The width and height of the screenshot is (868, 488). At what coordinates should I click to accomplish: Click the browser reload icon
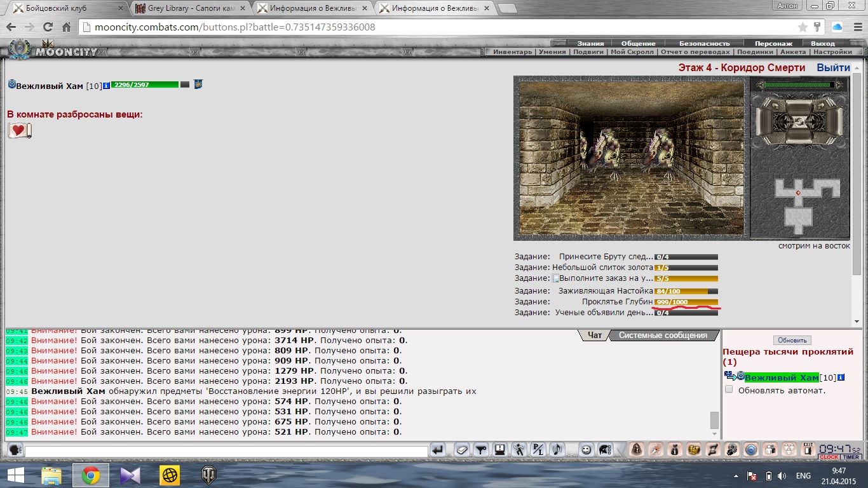pyautogui.click(x=48, y=27)
